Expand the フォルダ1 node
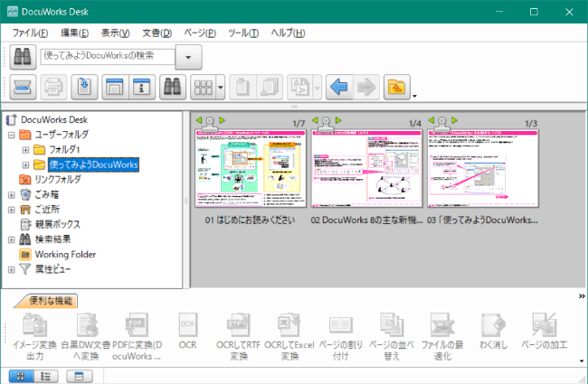This screenshot has width=588, height=384. click(x=25, y=150)
